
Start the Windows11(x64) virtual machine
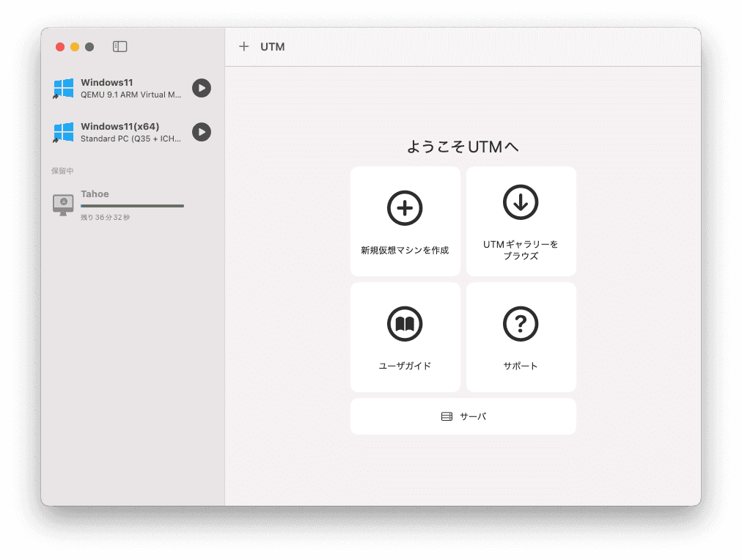[x=202, y=132]
